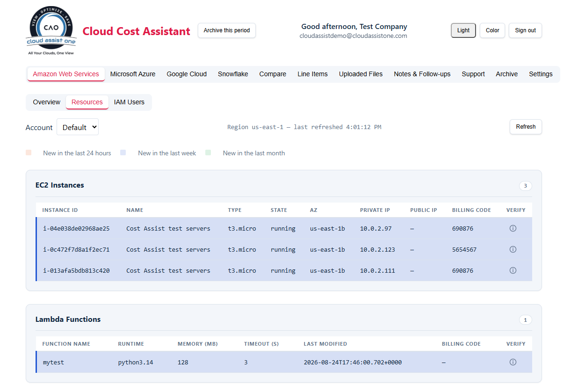Refresh the resources list
Image resolution: width=578 pixels, height=392 pixels.
(526, 127)
